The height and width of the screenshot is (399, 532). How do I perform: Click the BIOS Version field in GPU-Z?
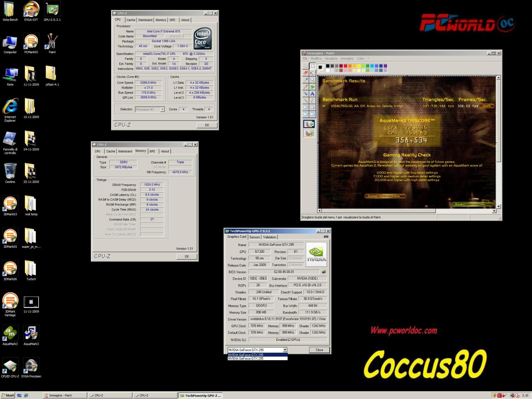pos(284,272)
